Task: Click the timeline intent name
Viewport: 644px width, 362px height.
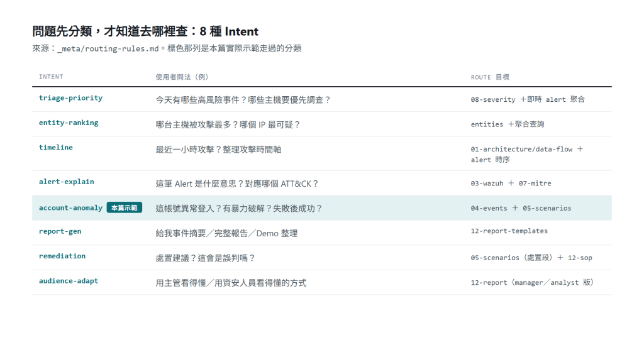Action: pyautogui.click(x=56, y=147)
